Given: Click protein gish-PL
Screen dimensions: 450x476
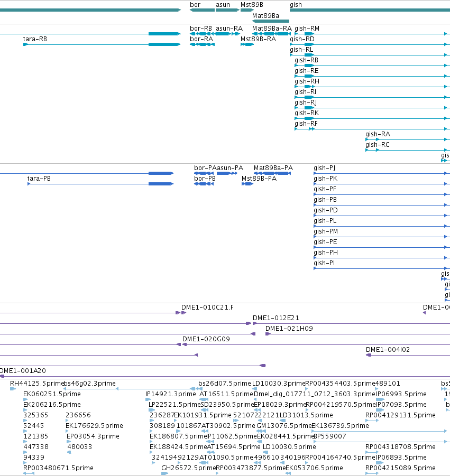Looking at the screenshot, I should click(x=325, y=221).
